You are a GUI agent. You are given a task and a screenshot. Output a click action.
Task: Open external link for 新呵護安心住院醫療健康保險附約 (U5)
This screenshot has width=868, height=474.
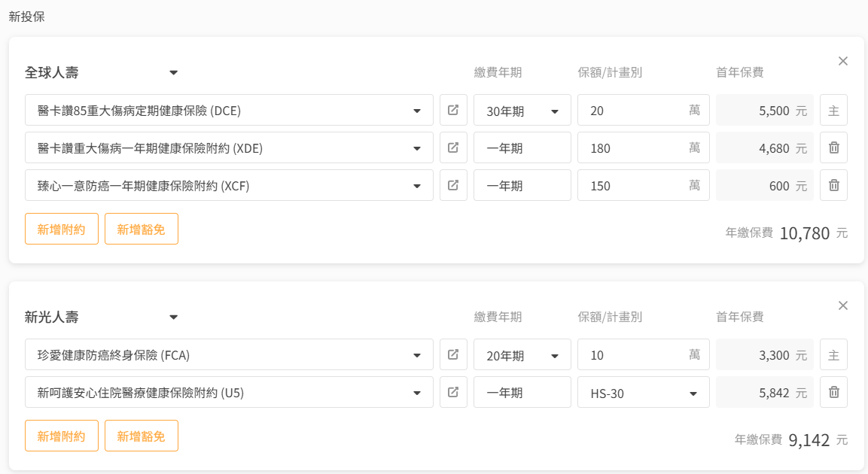453,392
